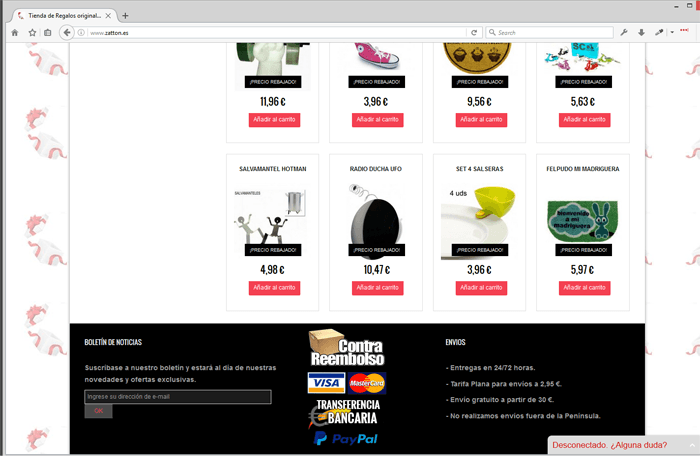
Task: Add Radio Ducha UFO to the cart
Action: pyautogui.click(x=377, y=288)
